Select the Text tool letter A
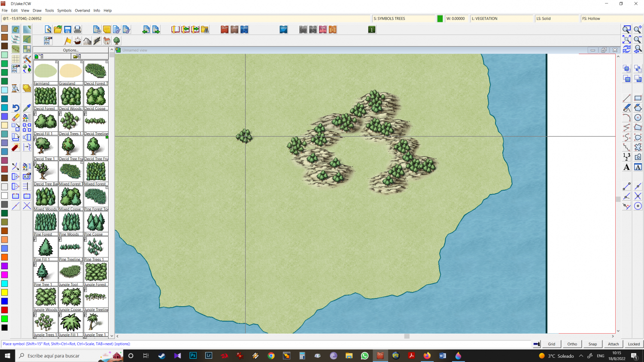The width and height of the screenshot is (644, 362). tap(627, 167)
